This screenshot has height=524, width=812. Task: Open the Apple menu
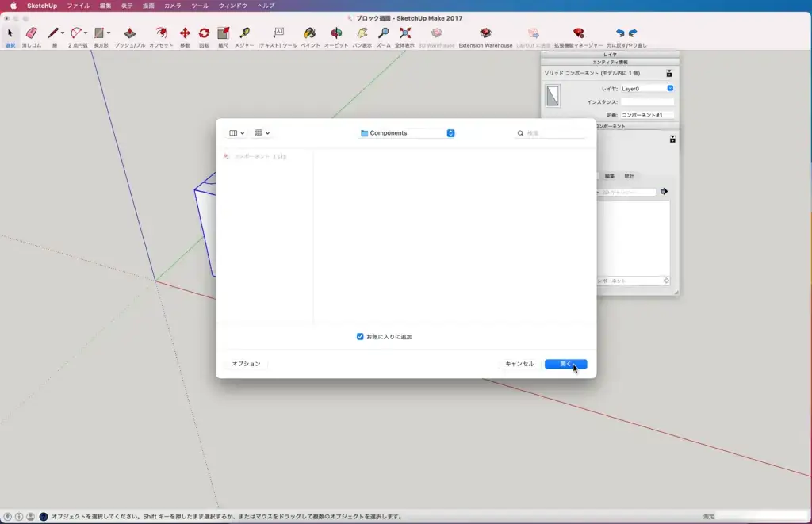(x=13, y=6)
